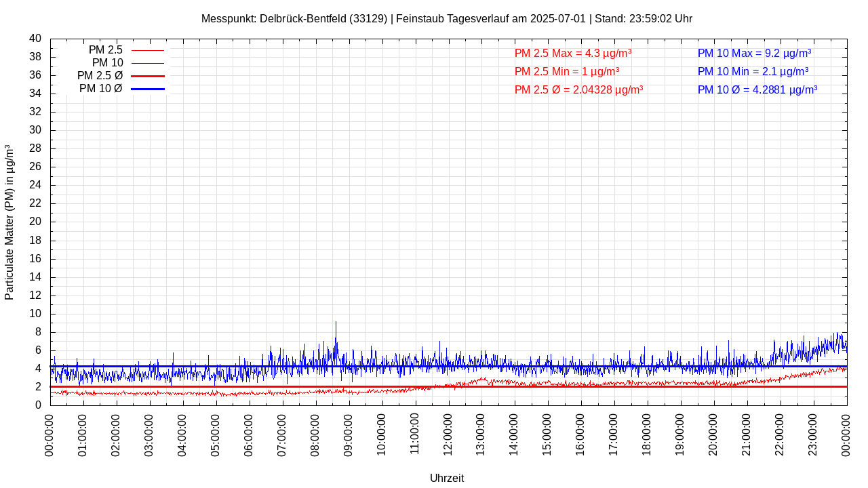The height and width of the screenshot is (488, 868).
Task: Click the PM 2.5 Ø = 2.04328 µg/m³ value
Action: 578,89
